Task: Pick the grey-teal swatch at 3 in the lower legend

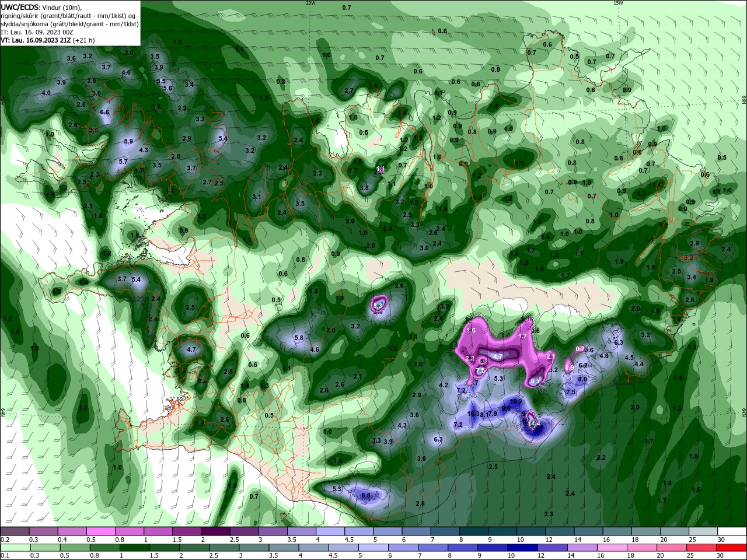Action: [254, 547]
